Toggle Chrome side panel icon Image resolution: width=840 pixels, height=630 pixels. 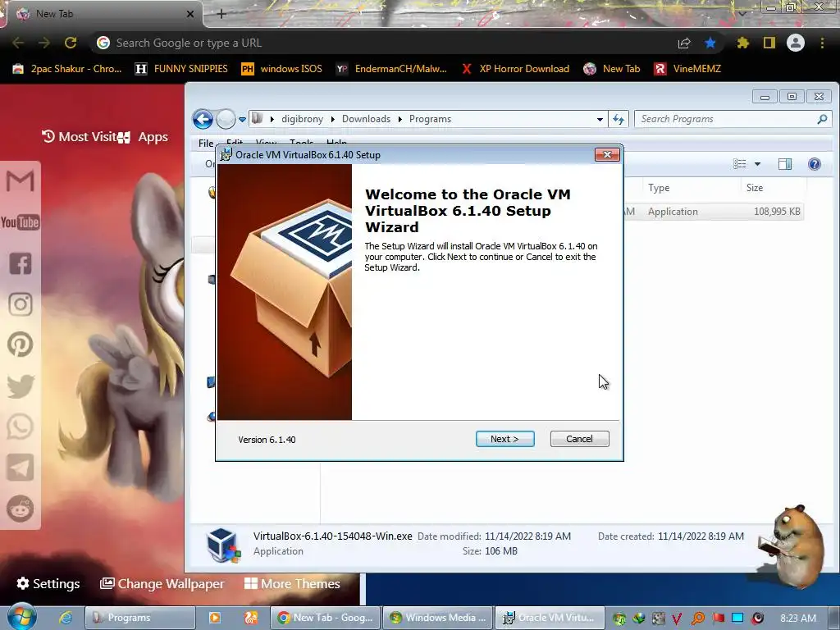769,43
